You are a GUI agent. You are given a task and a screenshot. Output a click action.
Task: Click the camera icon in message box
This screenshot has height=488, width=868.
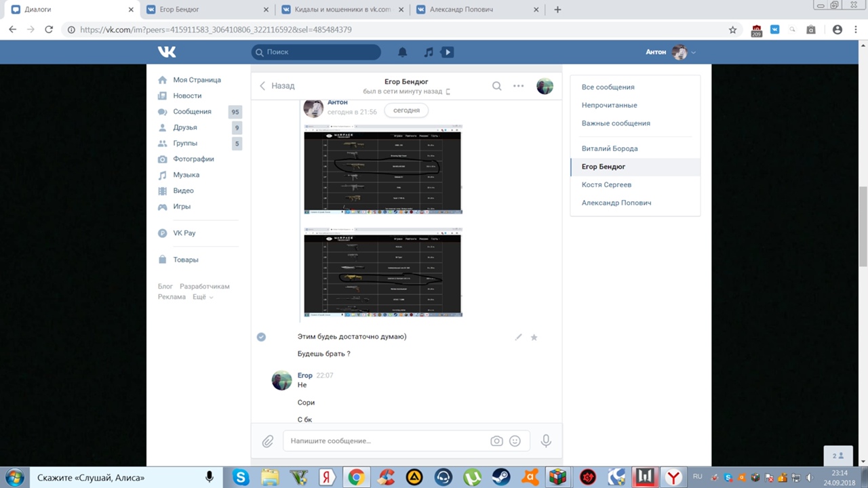tap(496, 441)
